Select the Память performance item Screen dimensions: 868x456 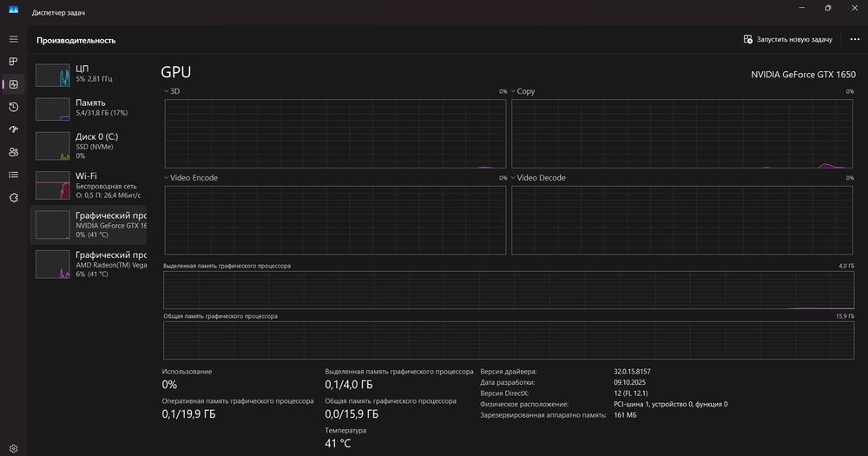89,109
